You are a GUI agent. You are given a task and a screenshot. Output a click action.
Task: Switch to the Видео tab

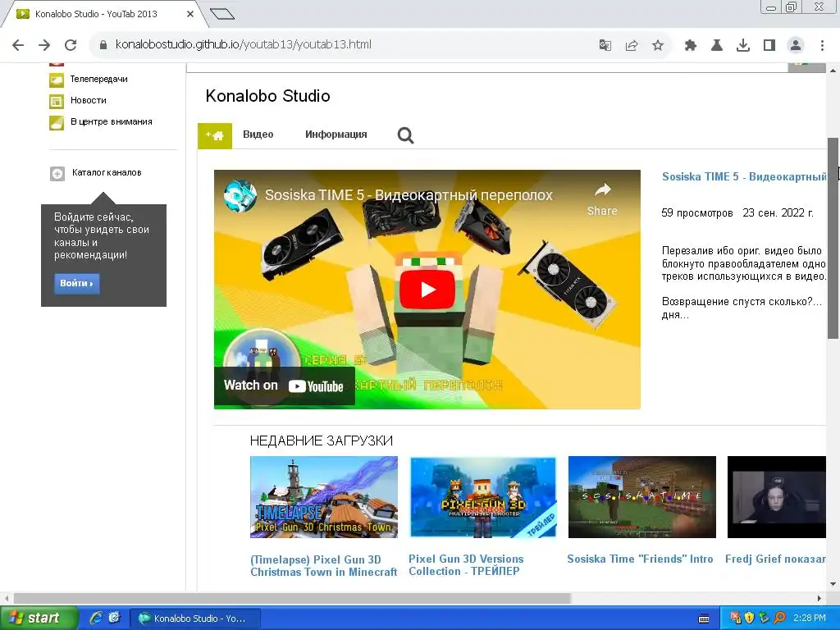click(x=258, y=135)
